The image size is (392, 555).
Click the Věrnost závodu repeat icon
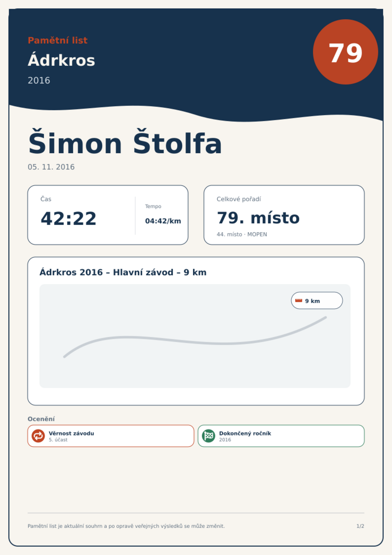[38, 436]
